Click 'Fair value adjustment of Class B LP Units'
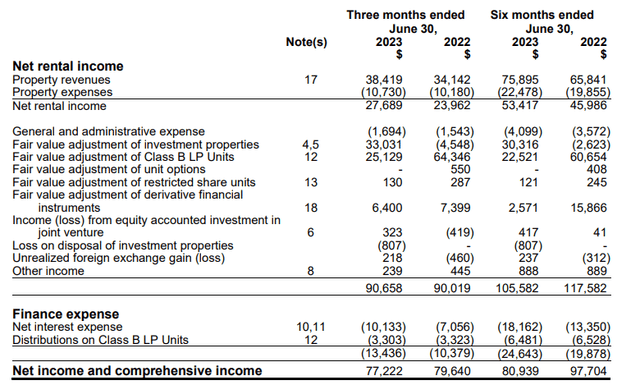640x385 pixels. click(123, 157)
